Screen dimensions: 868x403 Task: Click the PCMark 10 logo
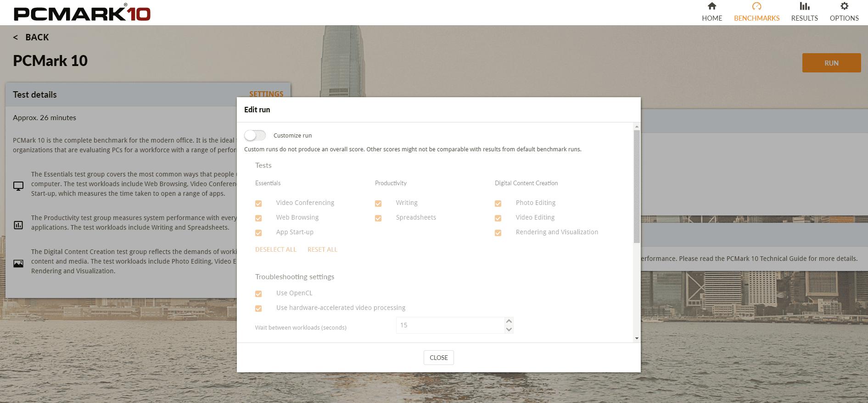pyautogui.click(x=82, y=13)
